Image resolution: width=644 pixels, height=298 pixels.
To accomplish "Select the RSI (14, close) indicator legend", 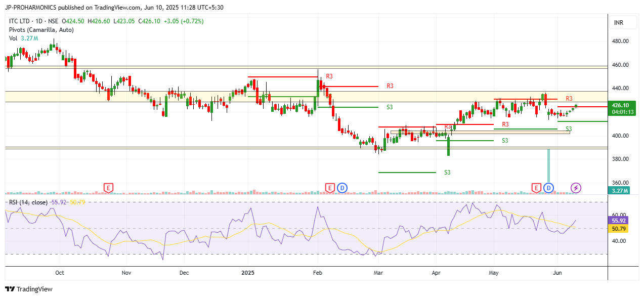I will point(28,202).
